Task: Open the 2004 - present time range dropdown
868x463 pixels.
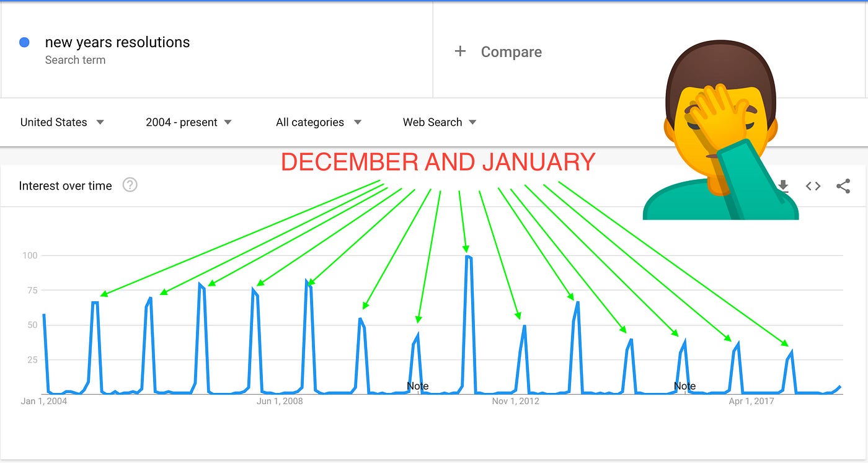Action: coord(188,122)
